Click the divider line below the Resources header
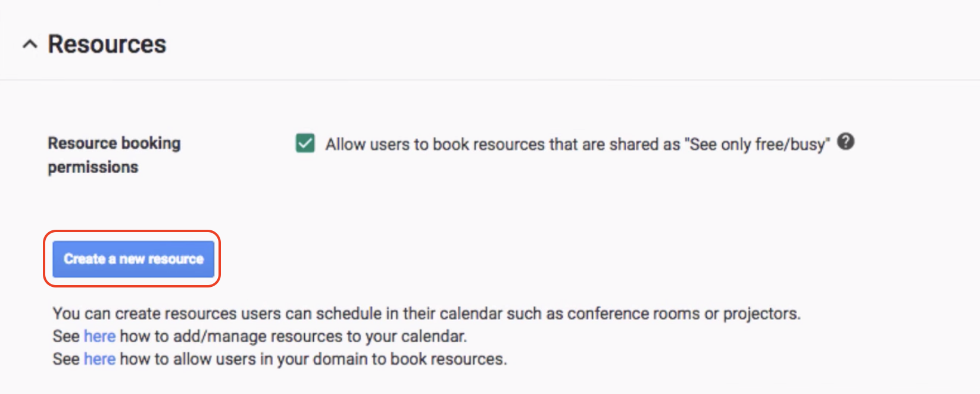980x394 pixels. 489,80
